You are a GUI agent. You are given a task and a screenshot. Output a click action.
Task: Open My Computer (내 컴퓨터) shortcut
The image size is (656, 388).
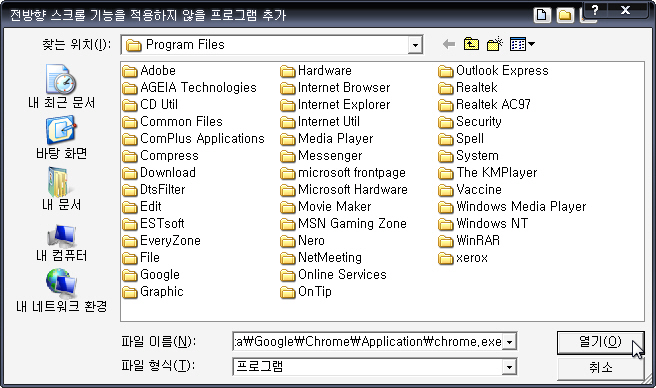point(61,243)
